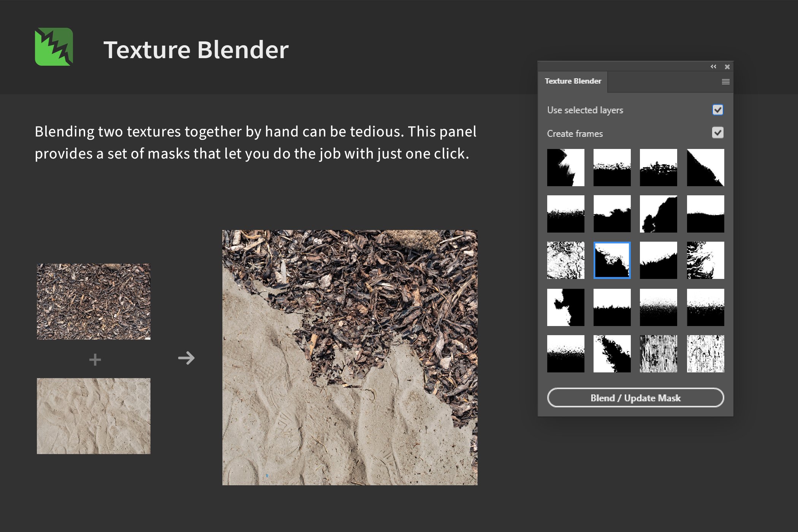Click the Blend / Update Mask button

tap(636, 398)
